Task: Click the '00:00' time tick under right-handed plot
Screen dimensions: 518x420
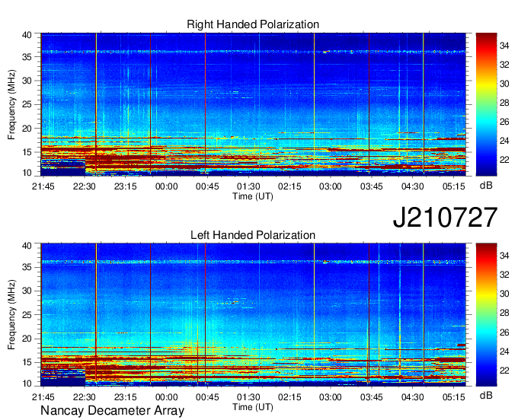Action: pyautogui.click(x=167, y=186)
